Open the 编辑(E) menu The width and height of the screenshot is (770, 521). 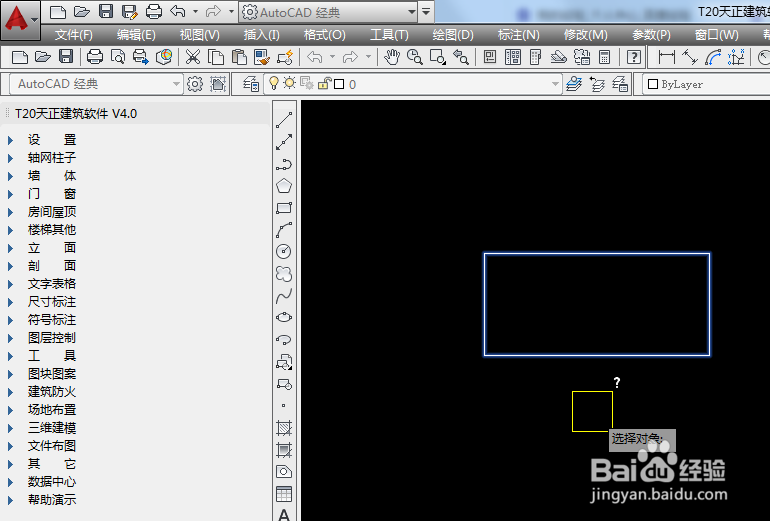[x=136, y=35]
